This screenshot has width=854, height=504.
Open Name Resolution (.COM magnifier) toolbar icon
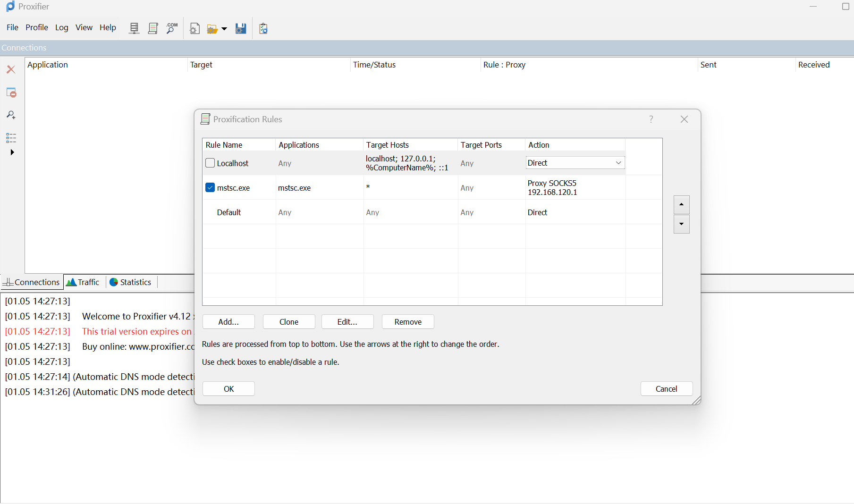(x=172, y=28)
